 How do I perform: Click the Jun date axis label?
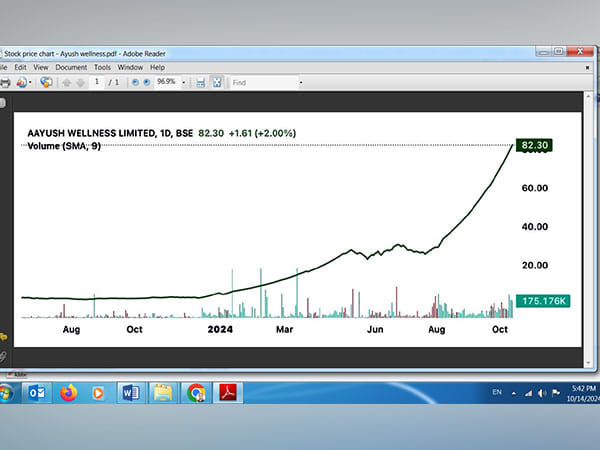(375, 329)
